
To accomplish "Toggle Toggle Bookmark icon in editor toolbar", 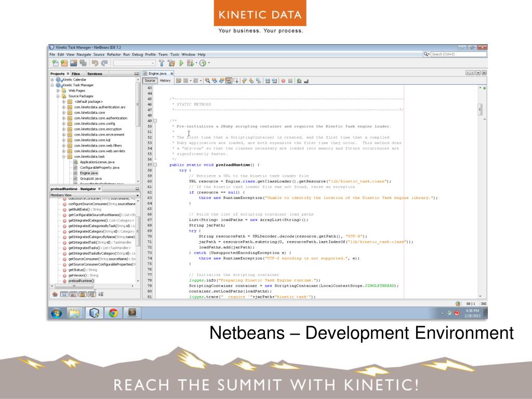I will point(259,81).
